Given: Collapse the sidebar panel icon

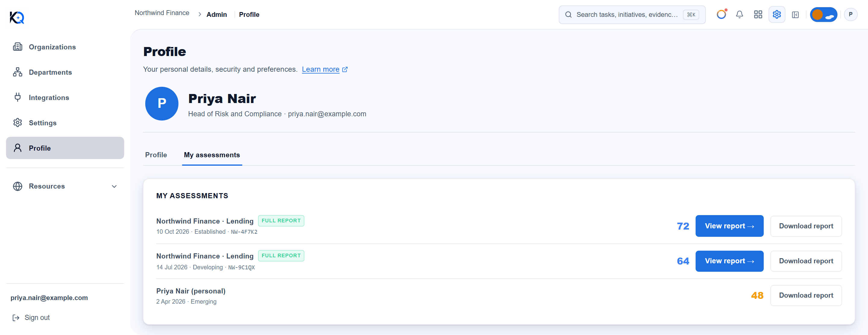Looking at the screenshot, I should click(x=795, y=14).
